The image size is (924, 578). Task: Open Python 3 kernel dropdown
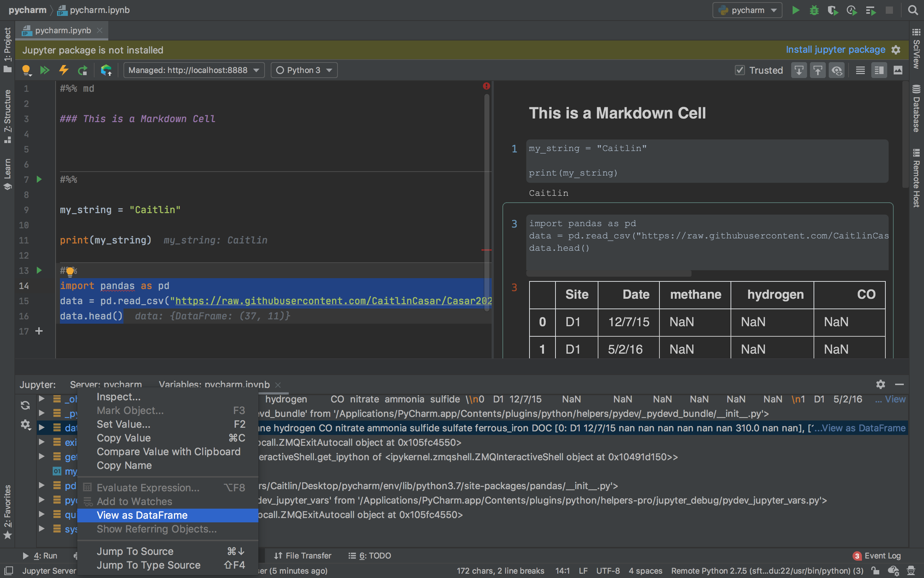click(x=304, y=70)
